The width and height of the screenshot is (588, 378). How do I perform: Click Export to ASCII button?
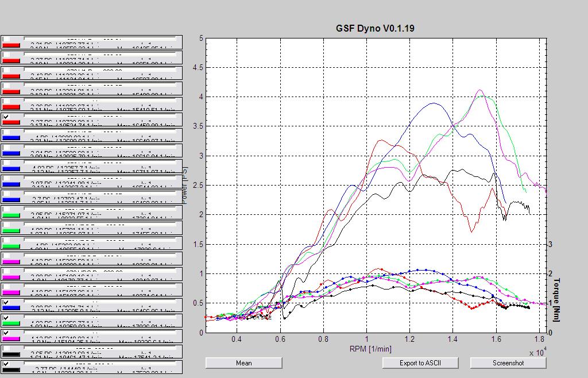(420, 362)
